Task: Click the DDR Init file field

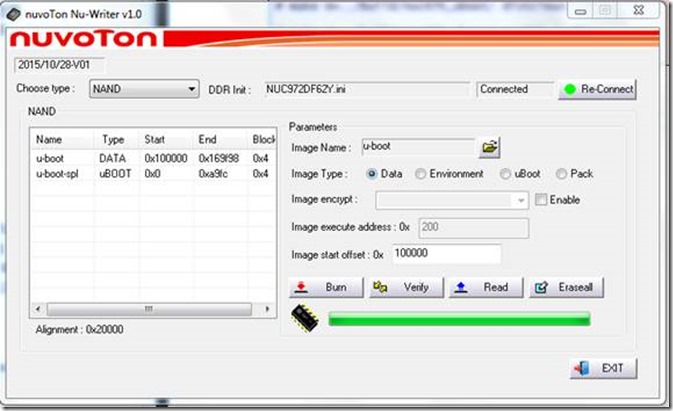Action: pos(367,90)
